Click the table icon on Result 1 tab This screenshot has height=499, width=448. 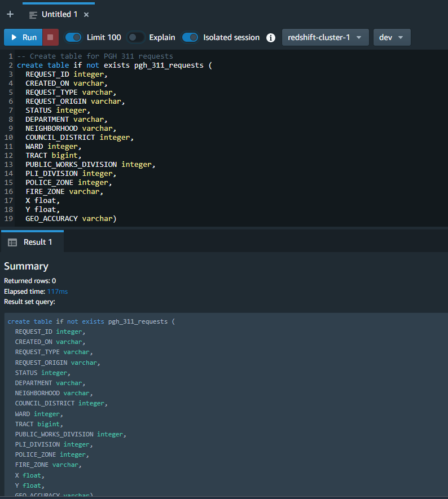(12, 242)
